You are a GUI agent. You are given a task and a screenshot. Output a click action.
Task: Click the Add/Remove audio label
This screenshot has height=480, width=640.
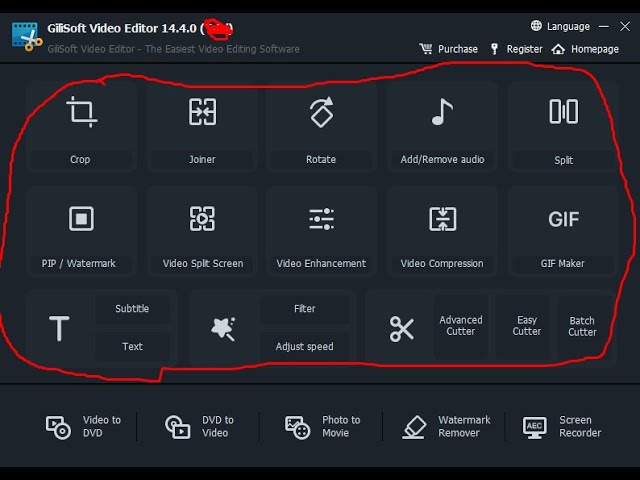(x=442, y=160)
